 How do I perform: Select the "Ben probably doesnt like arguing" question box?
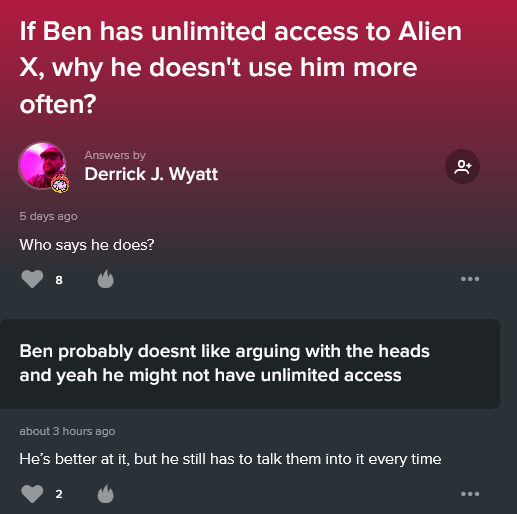pos(250,364)
